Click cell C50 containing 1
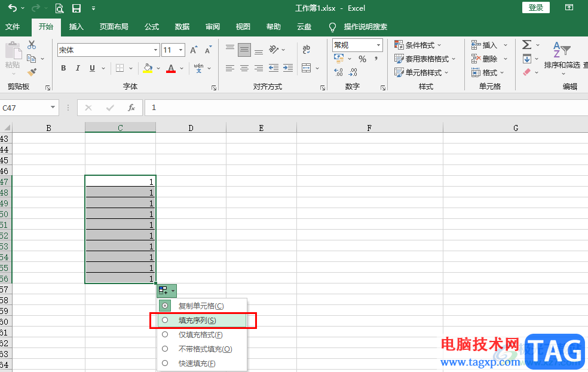 click(120, 214)
